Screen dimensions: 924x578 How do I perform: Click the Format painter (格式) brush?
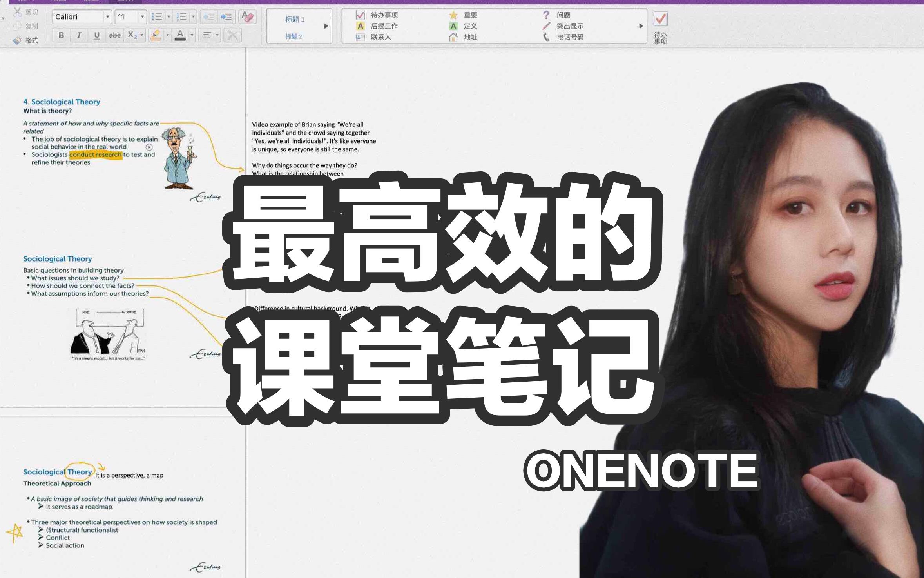[17, 40]
